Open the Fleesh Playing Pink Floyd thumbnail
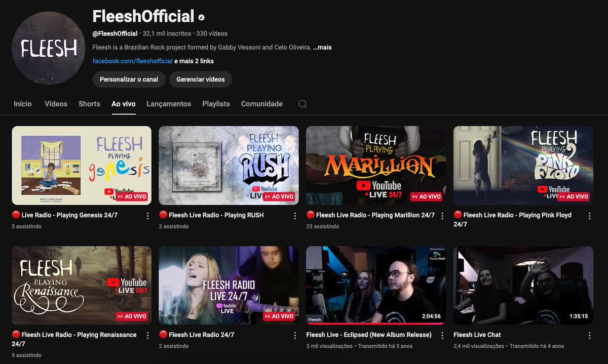Viewport: 608px width, 364px height. 523,166
